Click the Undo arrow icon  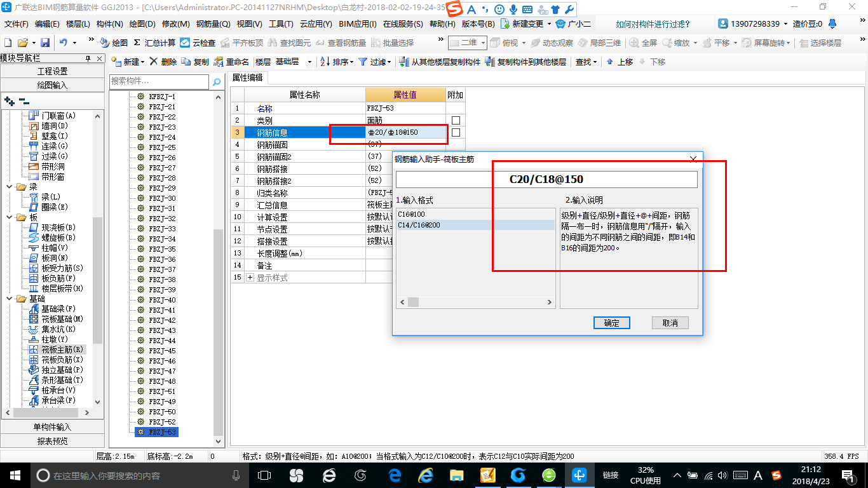(64, 43)
